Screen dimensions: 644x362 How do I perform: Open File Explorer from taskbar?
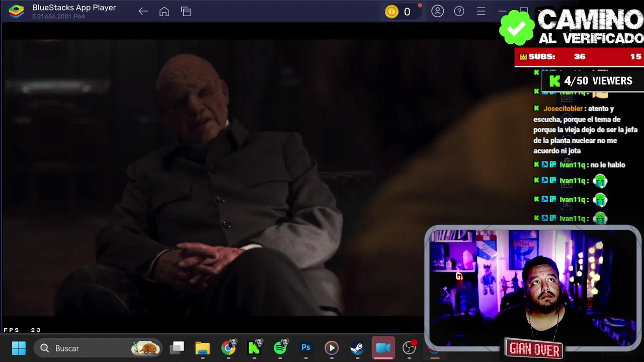tap(203, 348)
